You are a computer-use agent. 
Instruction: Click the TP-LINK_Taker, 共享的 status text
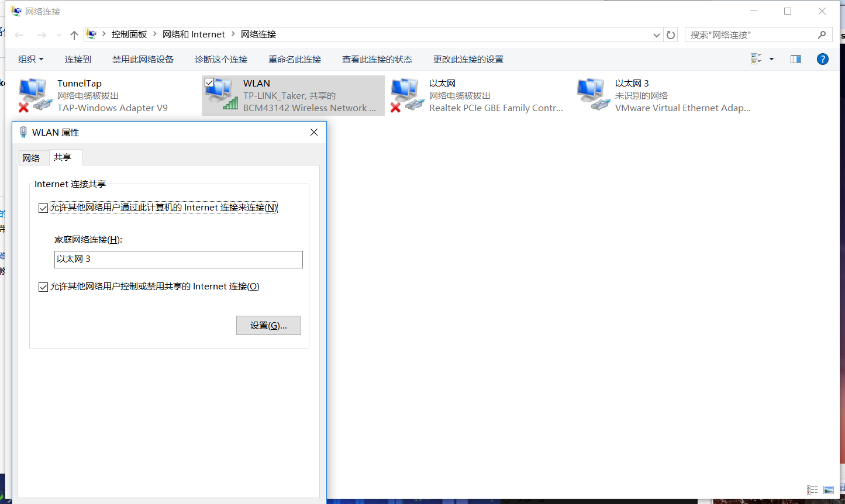(x=289, y=96)
